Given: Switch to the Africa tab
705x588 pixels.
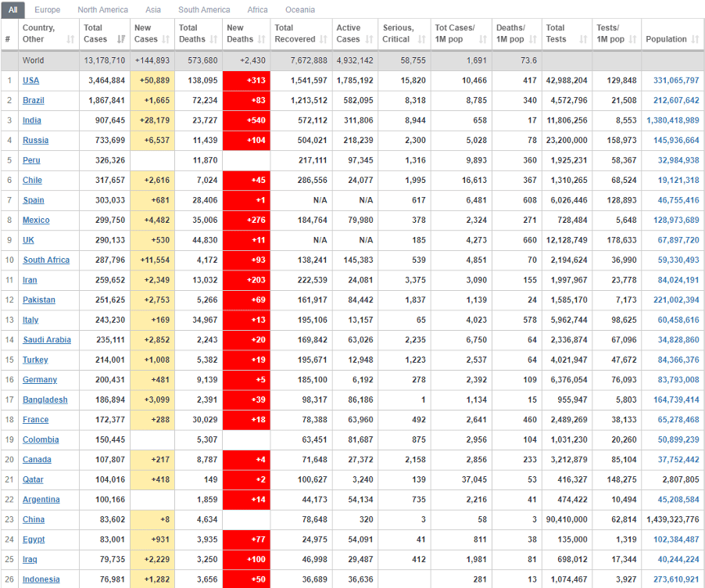Looking at the screenshot, I should (257, 9).
